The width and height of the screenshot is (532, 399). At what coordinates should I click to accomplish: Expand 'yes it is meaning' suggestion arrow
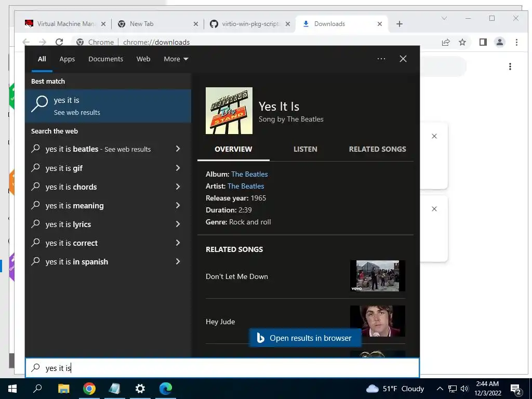tap(178, 205)
